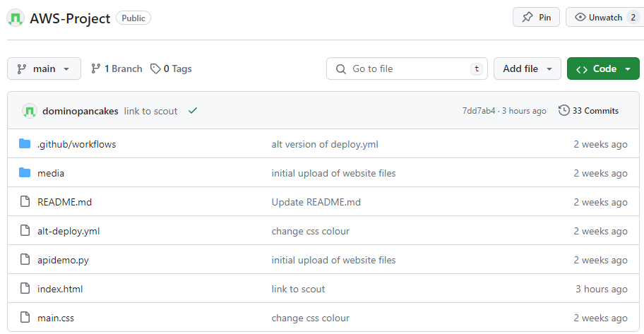Open alt-deploy.yml row's change css colour commit
The image size is (644, 334).
coord(311,231)
